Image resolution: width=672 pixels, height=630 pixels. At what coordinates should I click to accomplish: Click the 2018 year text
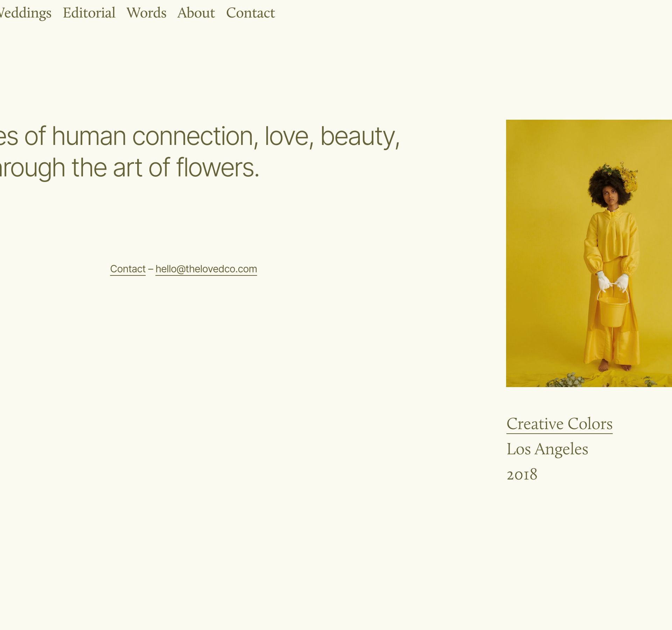pos(521,474)
